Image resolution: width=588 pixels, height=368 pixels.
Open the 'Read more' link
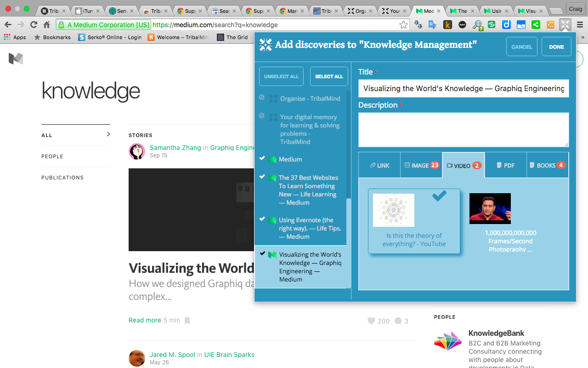(x=145, y=320)
